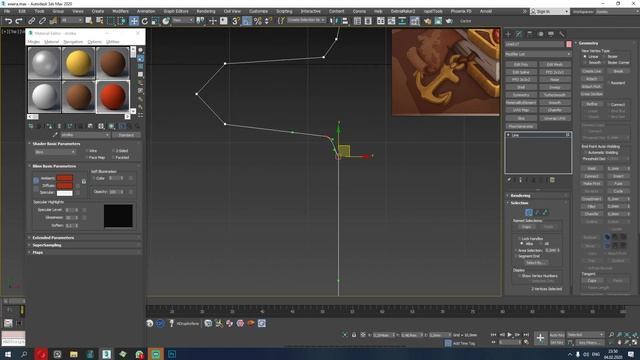Activate the Select and Move tool
The image size is (640, 360).
pyautogui.click(x=134, y=21)
